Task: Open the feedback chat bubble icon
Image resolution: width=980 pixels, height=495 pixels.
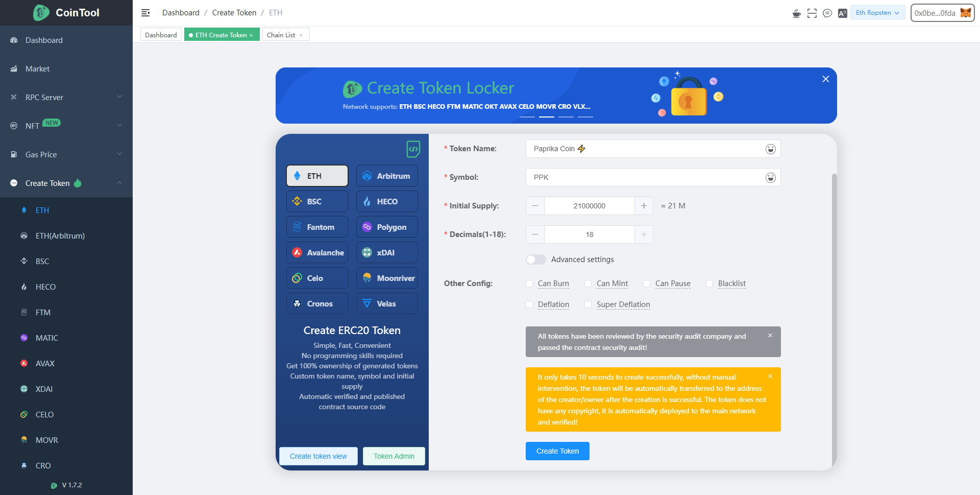Action: click(x=827, y=13)
